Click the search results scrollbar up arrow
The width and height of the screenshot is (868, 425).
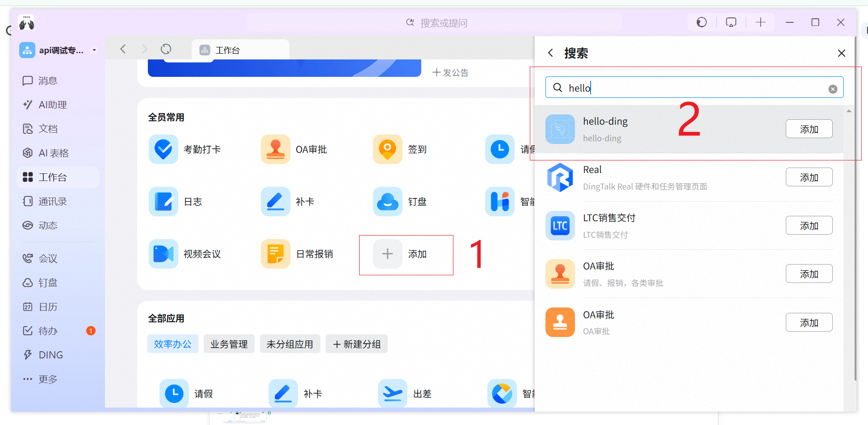point(849,111)
